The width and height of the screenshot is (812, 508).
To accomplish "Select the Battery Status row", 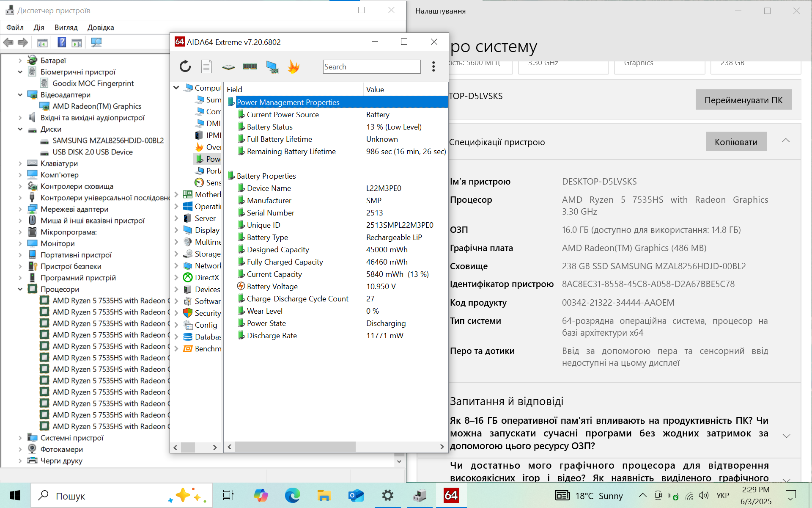I will pos(337,127).
